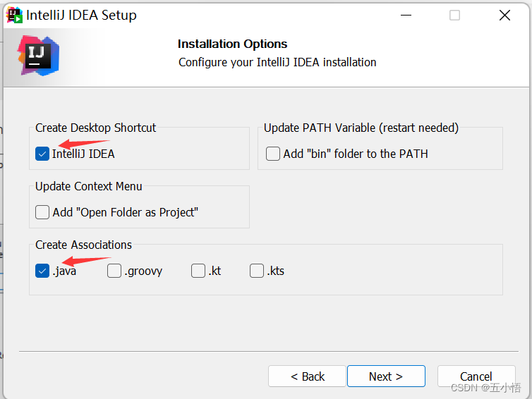Minimize the IntelliJ IDEA Setup window

tap(406, 16)
